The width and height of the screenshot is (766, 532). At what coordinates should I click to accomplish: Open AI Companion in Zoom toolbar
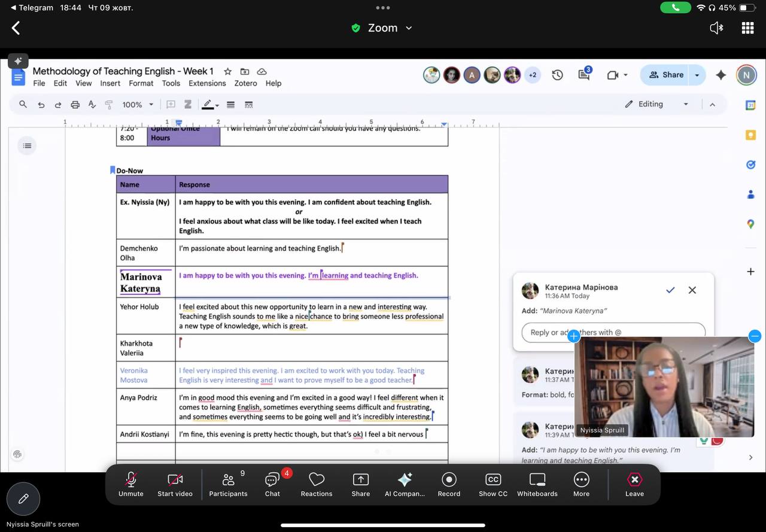click(x=405, y=484)
